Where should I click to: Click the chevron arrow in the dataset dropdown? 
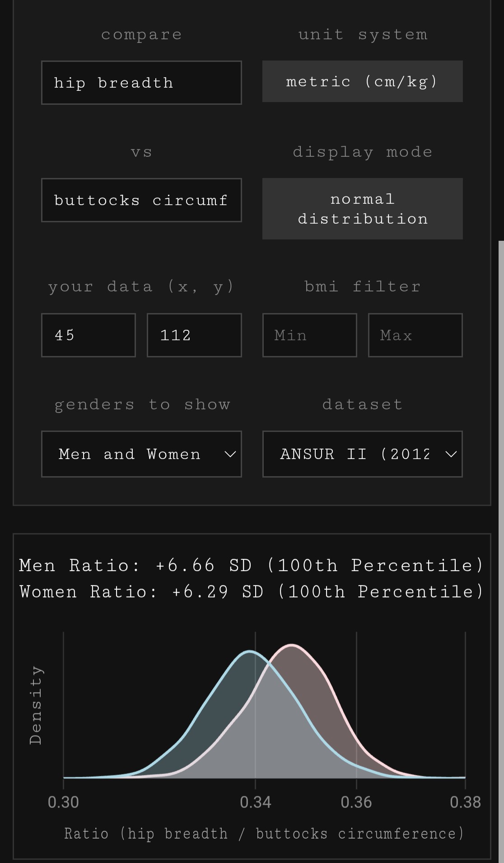tap(451, 455)
